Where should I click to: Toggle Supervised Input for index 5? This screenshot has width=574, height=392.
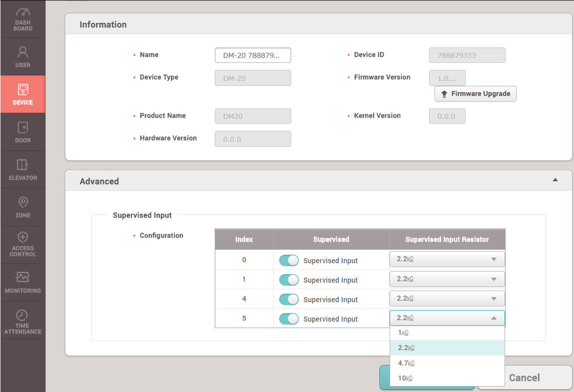click(289, 319)
